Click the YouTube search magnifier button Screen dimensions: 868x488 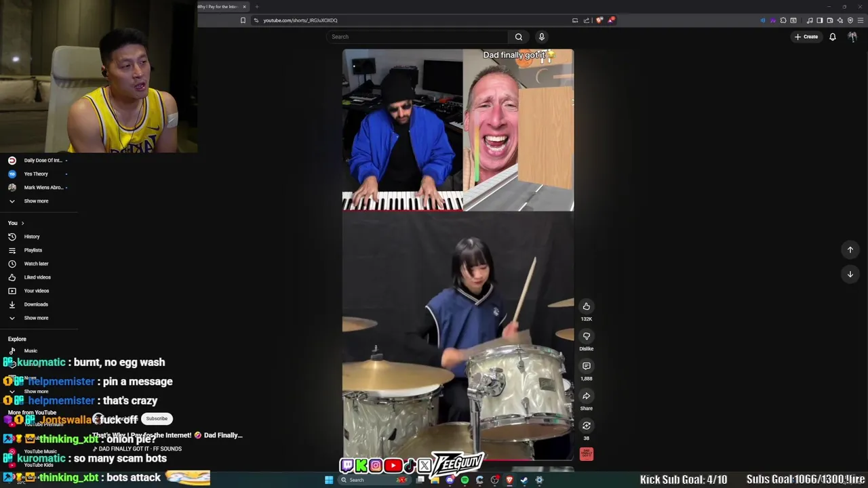click(519, 37)
